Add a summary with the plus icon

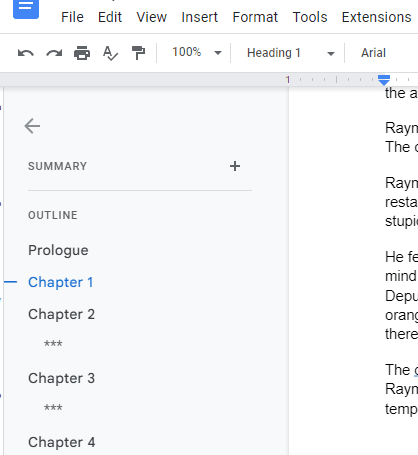235,166
